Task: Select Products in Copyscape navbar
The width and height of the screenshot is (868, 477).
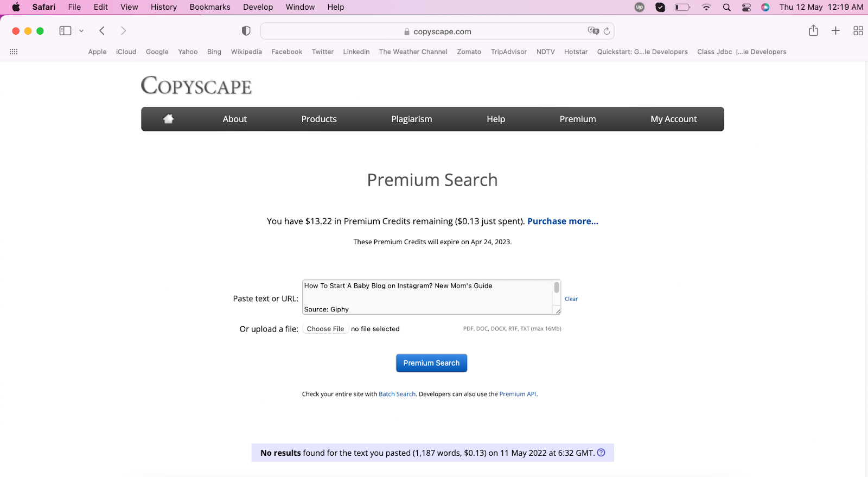Action: (319, 119)
